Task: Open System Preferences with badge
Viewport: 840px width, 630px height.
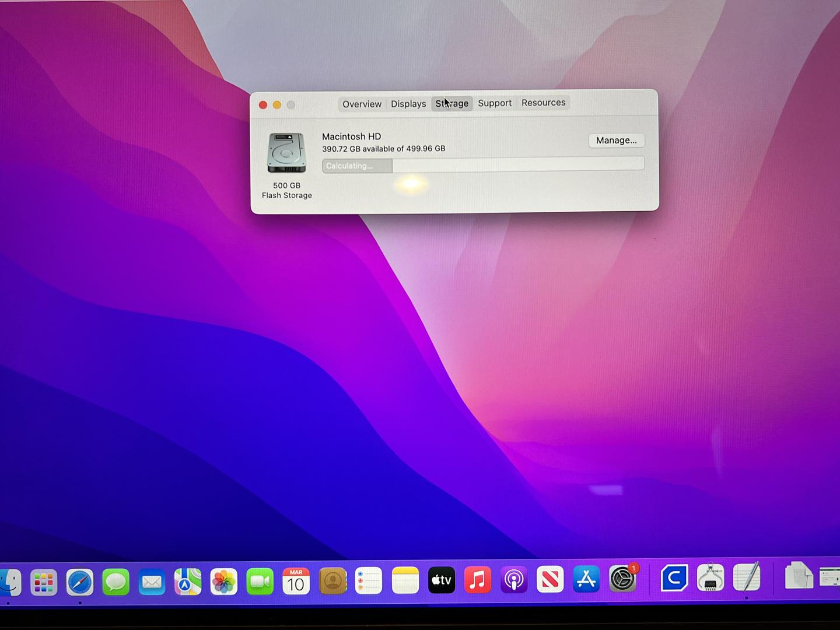Action: tap(623, 578)
